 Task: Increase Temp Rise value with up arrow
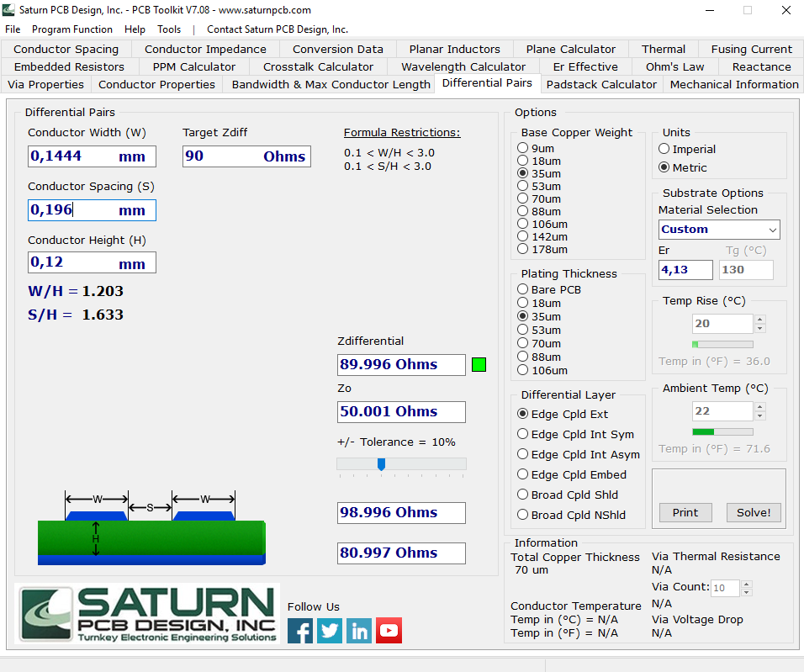pos(760,319)
